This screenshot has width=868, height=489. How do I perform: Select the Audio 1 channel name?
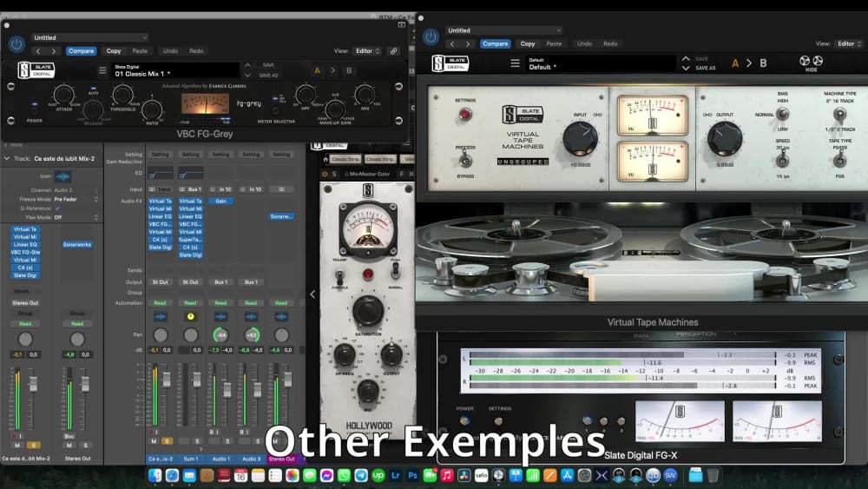220,459
